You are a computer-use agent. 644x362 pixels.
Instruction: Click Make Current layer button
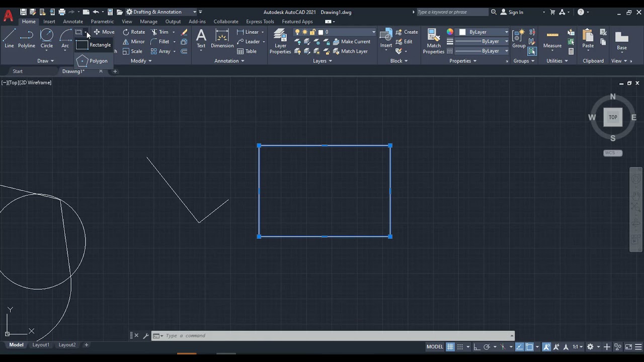pyautogui.click(x=351, y=42)
